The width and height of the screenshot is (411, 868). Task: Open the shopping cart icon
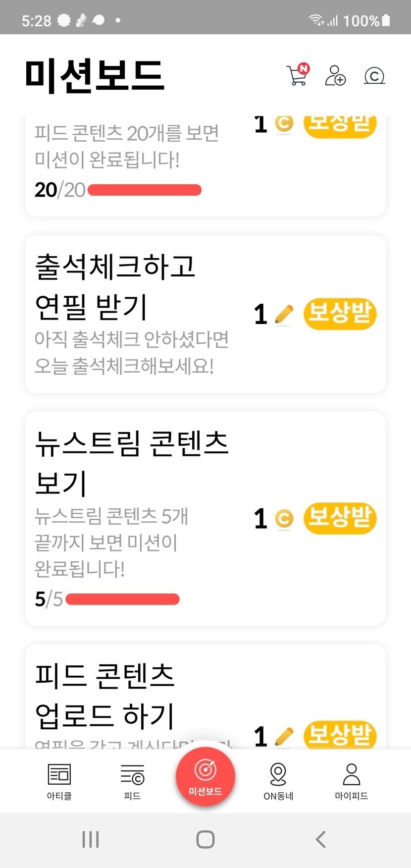point(298,75)
